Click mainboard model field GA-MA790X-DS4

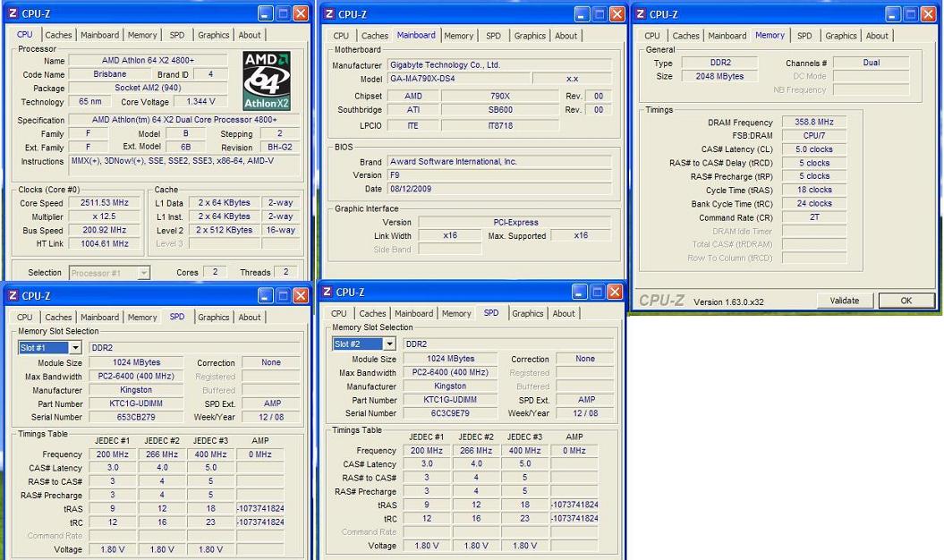tap(459, 79)
